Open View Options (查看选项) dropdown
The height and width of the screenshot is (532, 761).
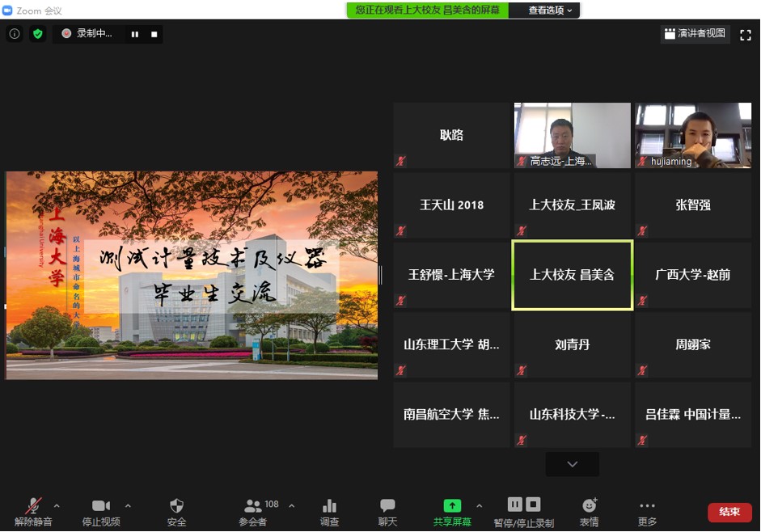click(550, 11)
